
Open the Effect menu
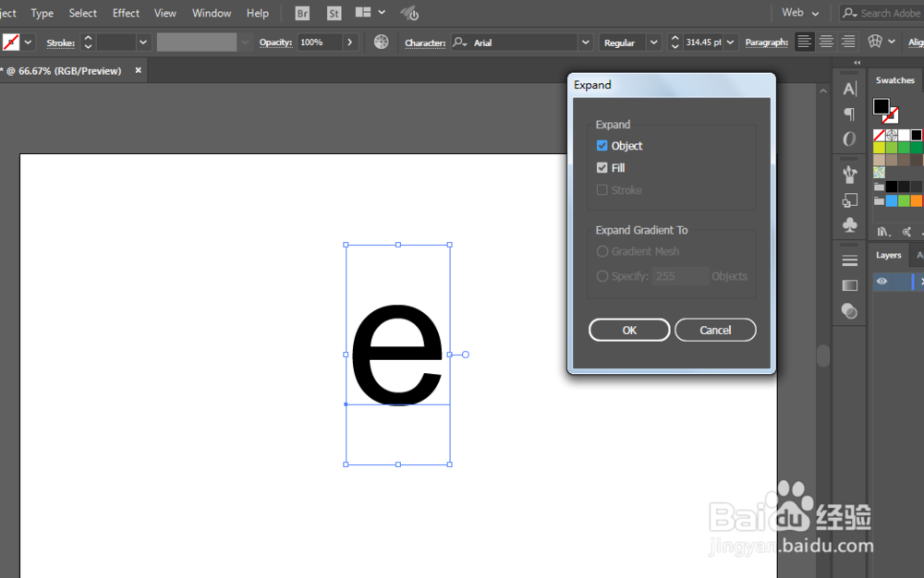click(126, 13)
